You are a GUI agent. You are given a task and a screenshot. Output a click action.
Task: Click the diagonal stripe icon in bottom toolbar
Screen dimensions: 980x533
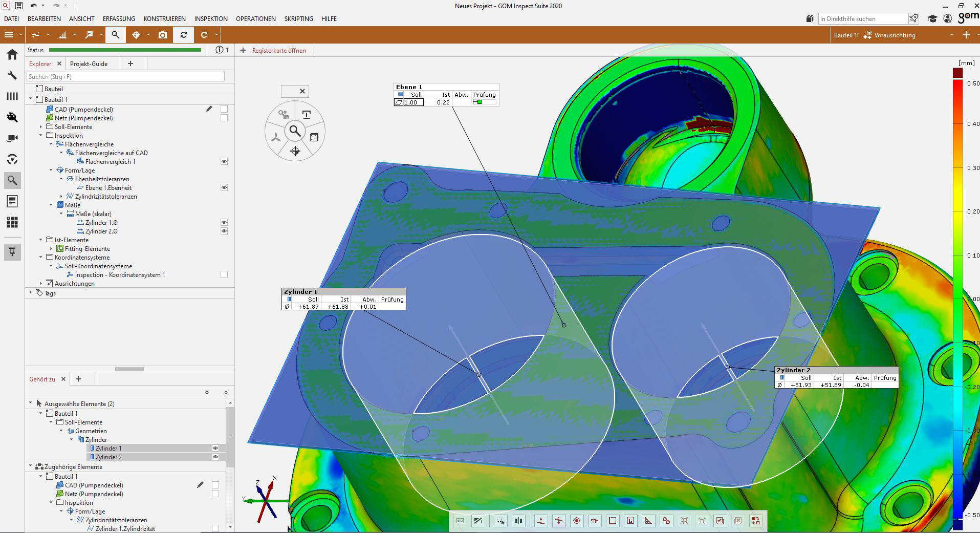478,521
